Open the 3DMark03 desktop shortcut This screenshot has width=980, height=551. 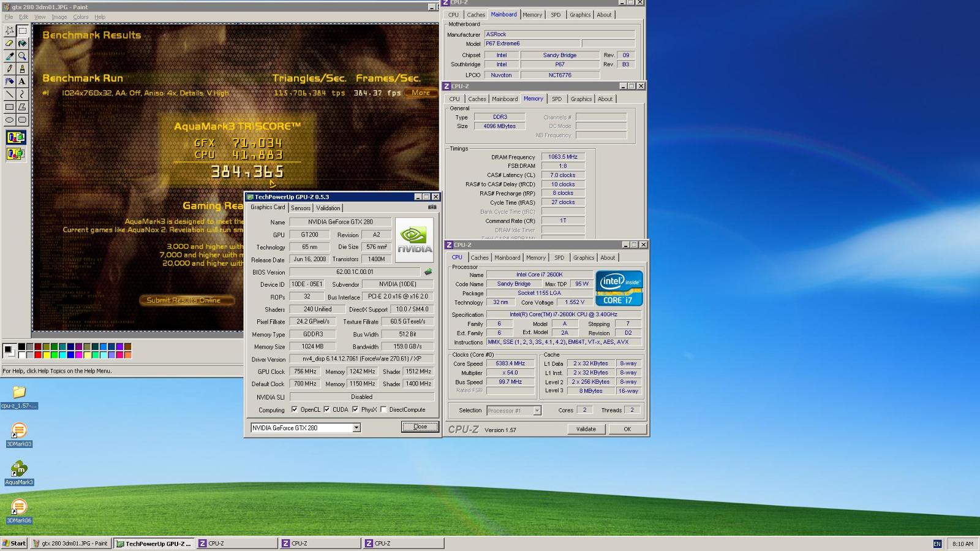pos(19,435)
